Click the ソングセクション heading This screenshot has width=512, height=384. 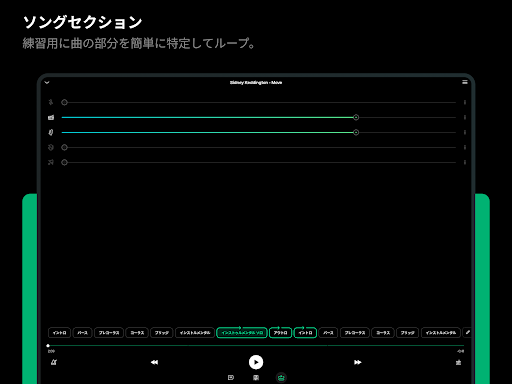pos(82,22)
